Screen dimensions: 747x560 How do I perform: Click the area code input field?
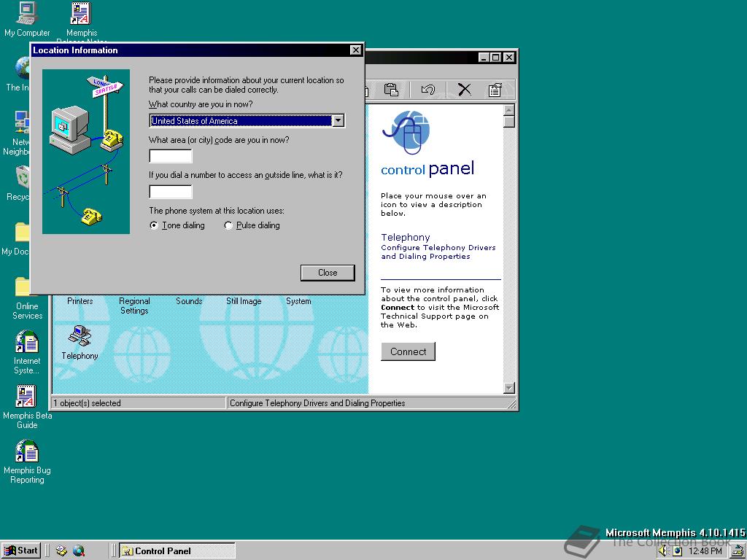click(171, 156)
